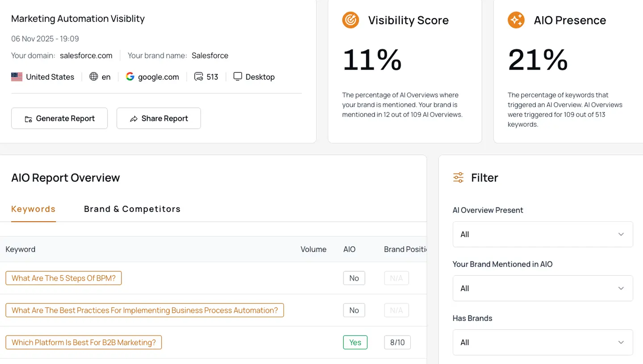Click the AIO Presence sparkle icon
The width and height of the screenshot is (643, 364).
516,20
